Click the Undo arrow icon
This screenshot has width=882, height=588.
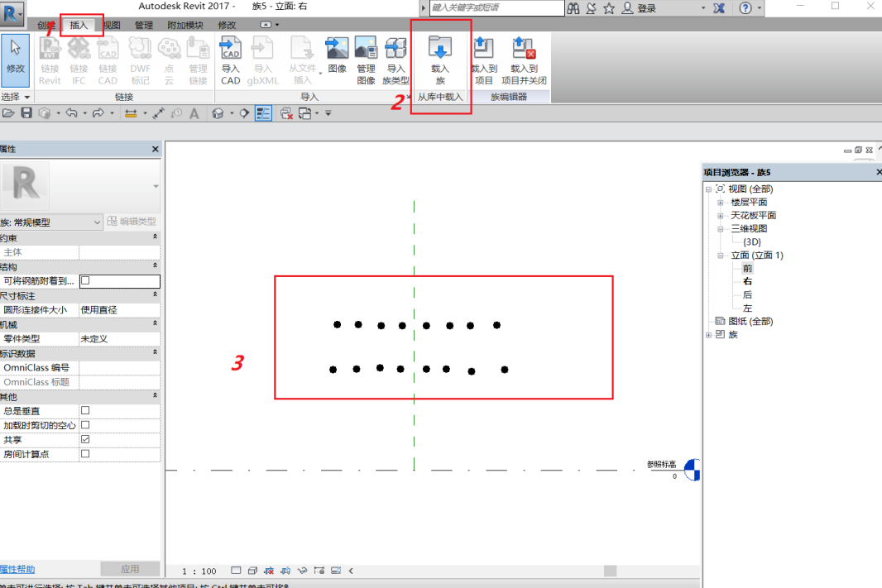point(71,113)
